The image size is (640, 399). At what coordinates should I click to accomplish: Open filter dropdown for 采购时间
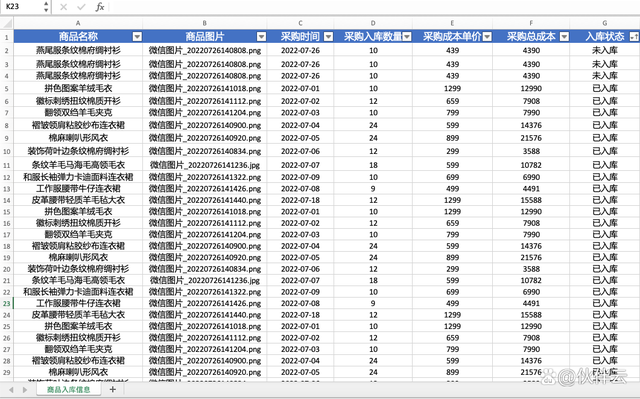[x=328, y=37]
